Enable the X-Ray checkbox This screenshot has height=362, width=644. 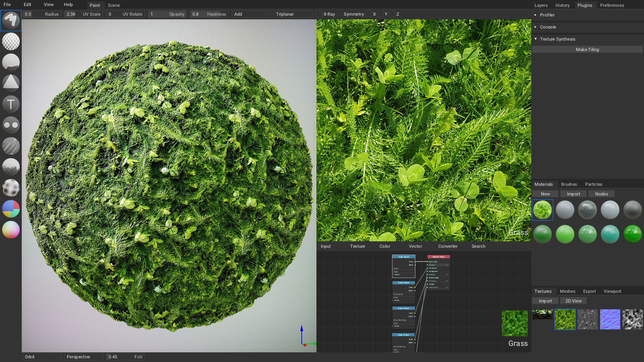tap(319, 14)
